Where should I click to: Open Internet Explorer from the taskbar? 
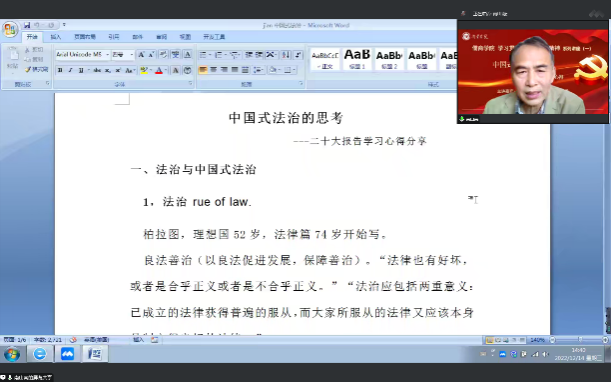[40, 354]
